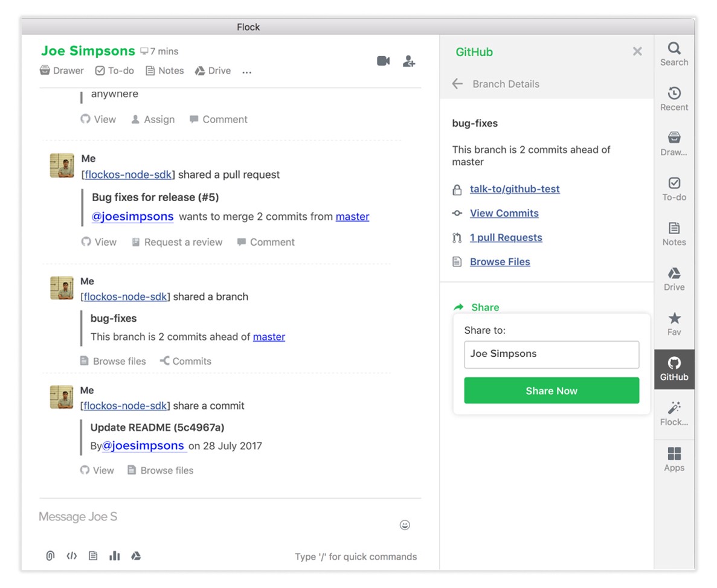Close the GitHub panel

[637, 52]
